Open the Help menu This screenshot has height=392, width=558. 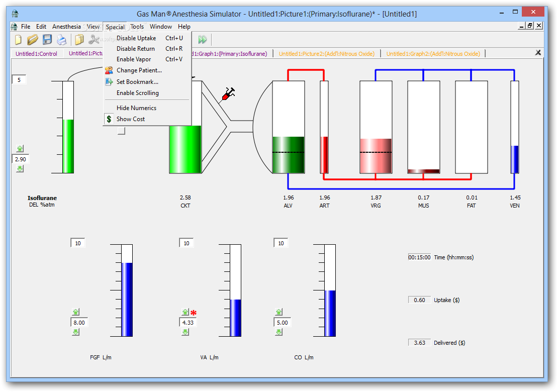[x=184, y=27]
